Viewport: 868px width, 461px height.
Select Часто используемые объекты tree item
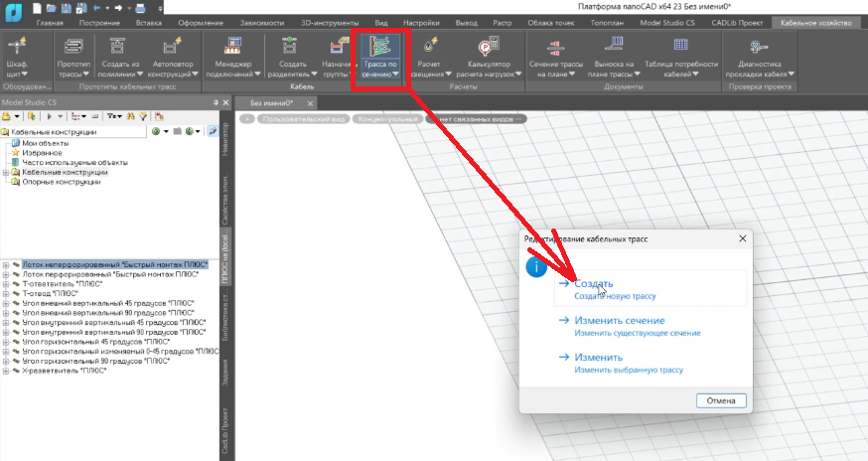(x=74, y=162)
